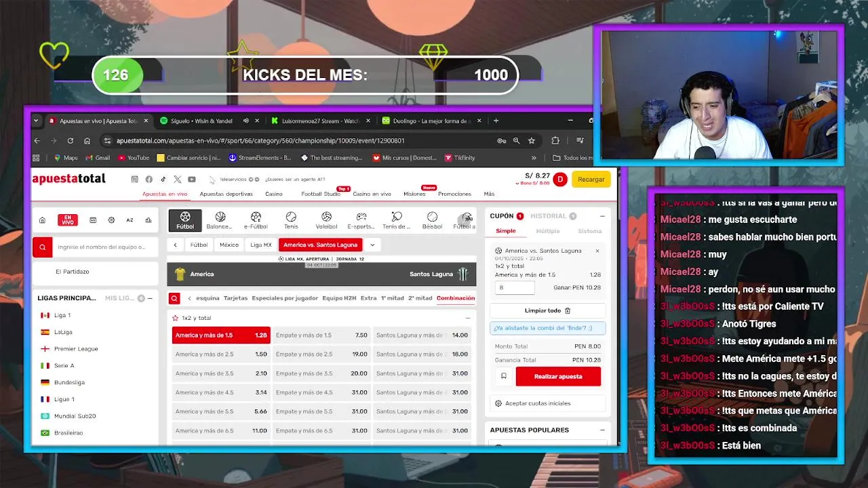Open Apuestas deportivas menu item
Viewport: 868px width, 488px height.
226,194
